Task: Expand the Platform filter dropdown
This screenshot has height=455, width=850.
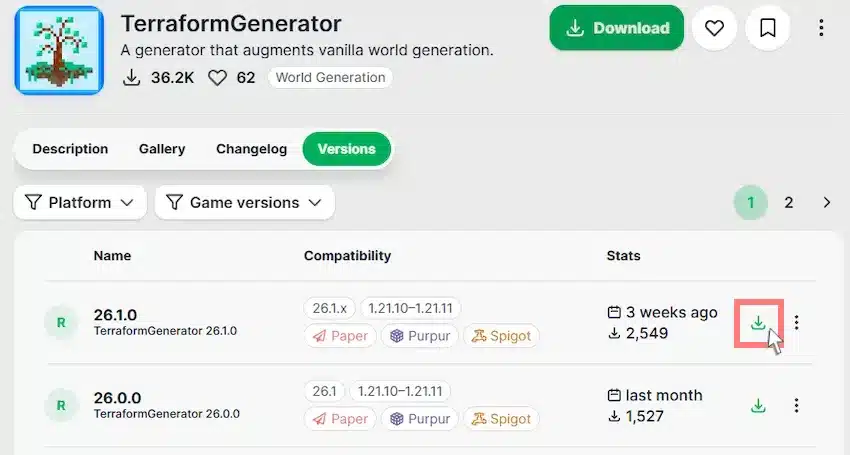Action: coord(80,203)
